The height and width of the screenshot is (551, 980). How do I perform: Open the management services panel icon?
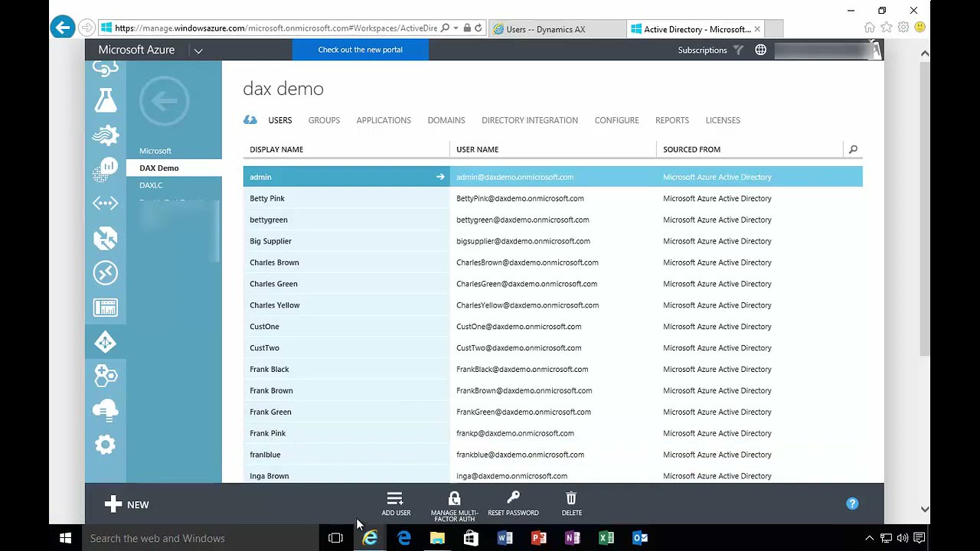tap(106, 307)
